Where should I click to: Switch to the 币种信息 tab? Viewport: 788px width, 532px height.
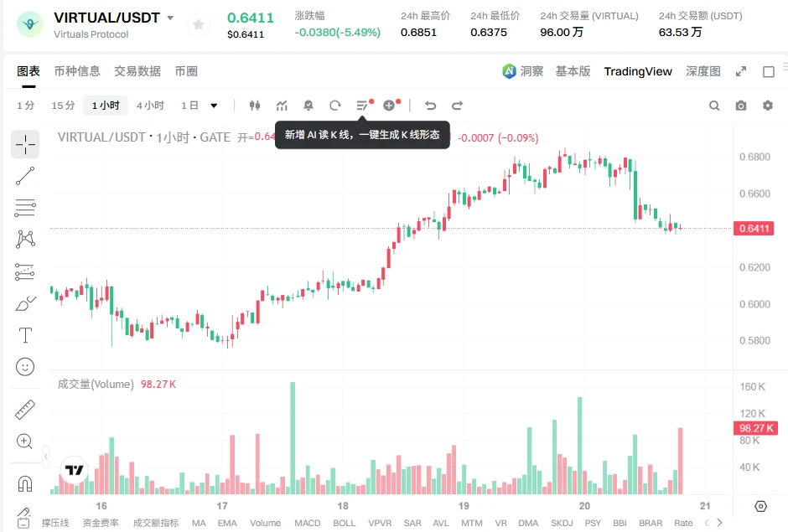tap(77, 71)
